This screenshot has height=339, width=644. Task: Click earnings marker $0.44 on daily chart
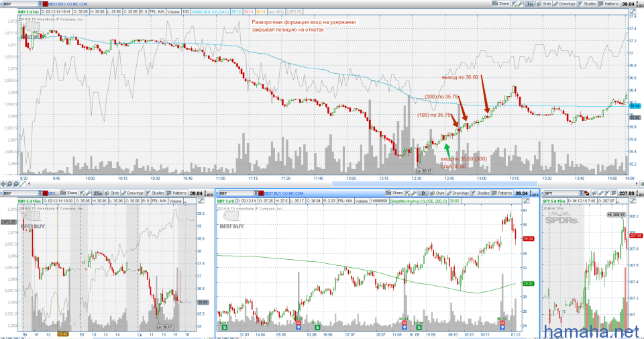click(404, 324)
